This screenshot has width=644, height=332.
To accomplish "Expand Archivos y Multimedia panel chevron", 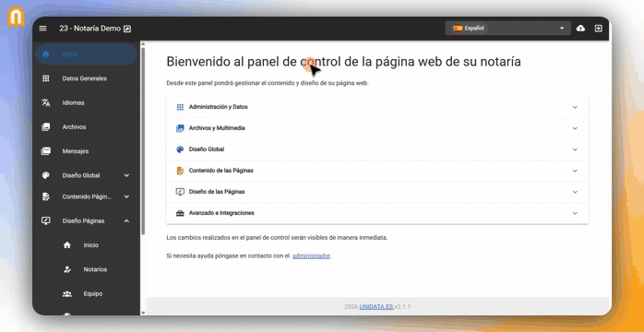I will (575, 128).
